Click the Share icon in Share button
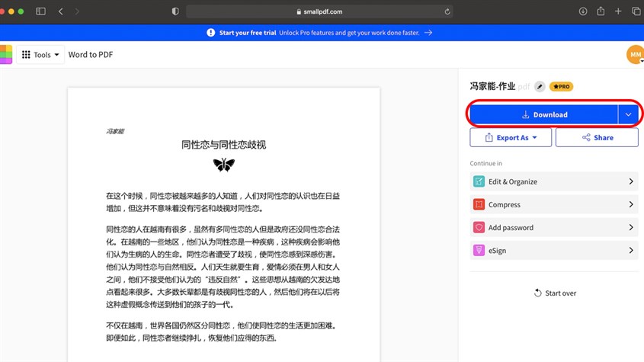Image resolution: width=644 pixels, height=362 pixels. [586, 138]
